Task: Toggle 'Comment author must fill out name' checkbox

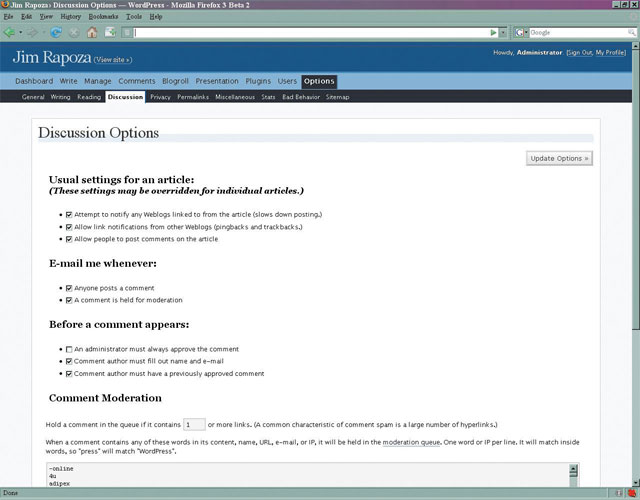Action: point(69,361)
